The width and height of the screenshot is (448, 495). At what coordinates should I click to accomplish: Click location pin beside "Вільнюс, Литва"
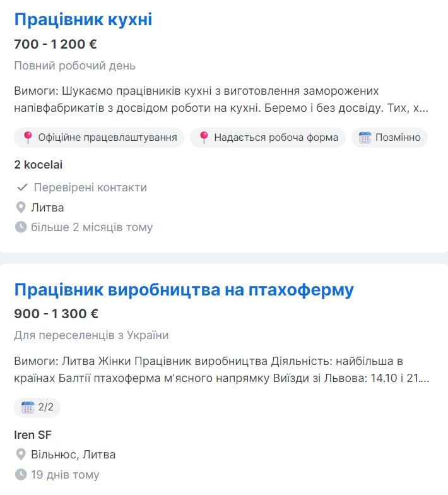(21, 455)
